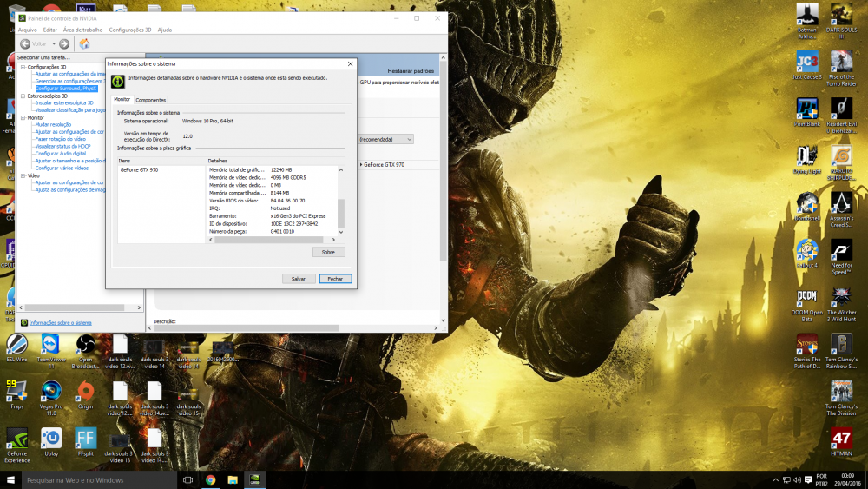This screenshot has width=868, height=489.
Task: Click the Sobre button
Action: click(x=328, y=252)
